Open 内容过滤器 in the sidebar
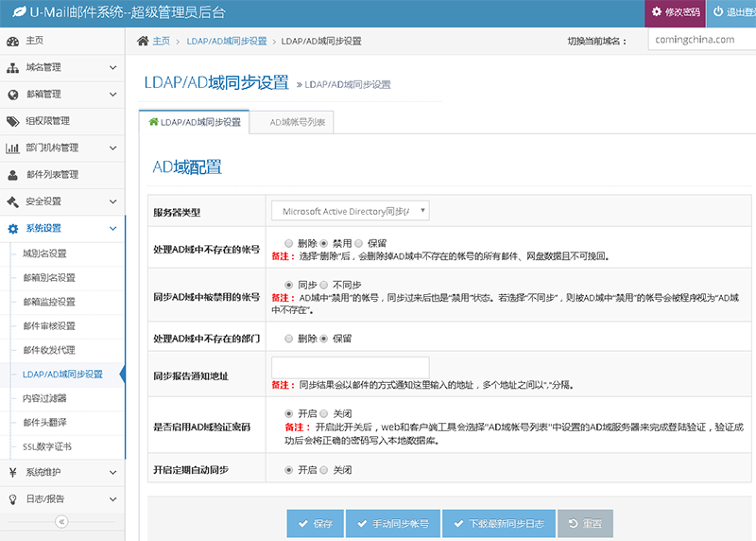This screenshot has width=756, height=541. (44, 398)
